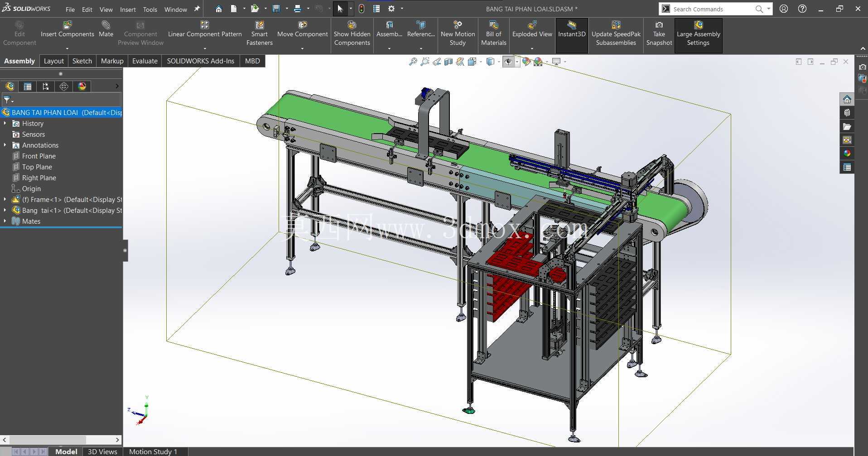Image resolution: width=868 pixels, height=456 pixels.
Task: Open File Explorer folder in task pane
Action: point(847,126)
